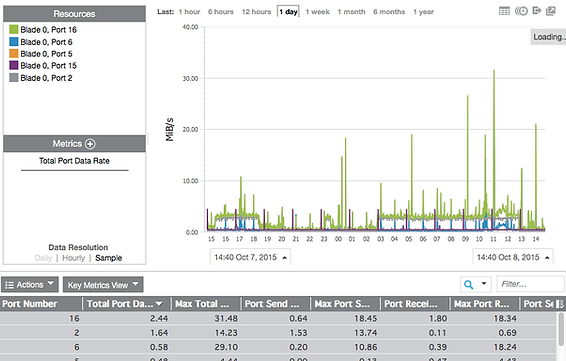566x361 pixels.
Task: Select the 1 week time range
Action: point(317,12)
